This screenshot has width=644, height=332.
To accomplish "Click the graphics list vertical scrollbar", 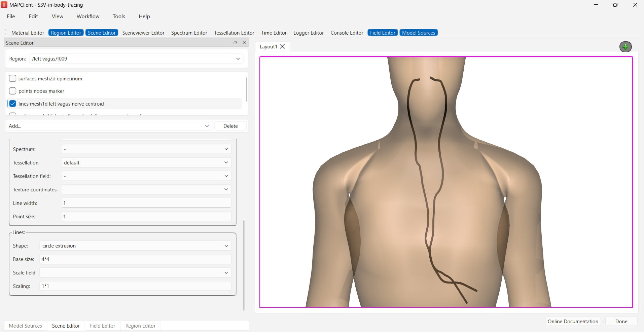I will coord(247,89).
